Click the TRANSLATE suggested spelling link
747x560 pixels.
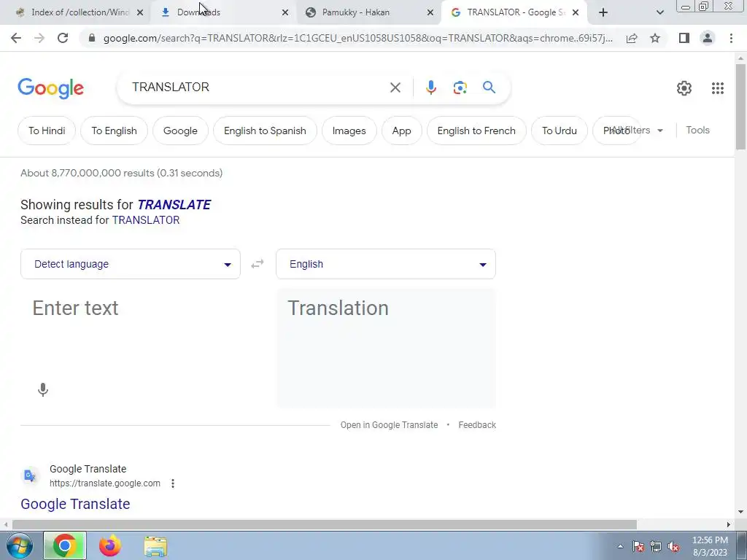[x=174, y=205]
